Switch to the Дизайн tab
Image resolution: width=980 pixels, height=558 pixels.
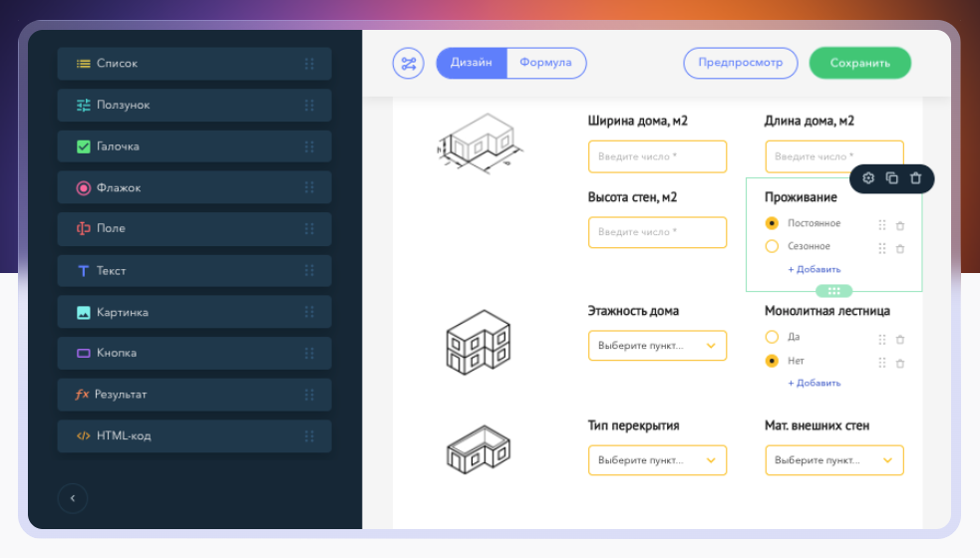[472, 63]
